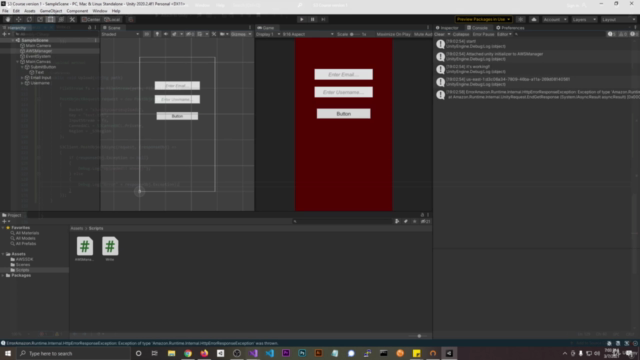
Task: Switch to the Preferences tab
Action: click(x=510, y=28)
